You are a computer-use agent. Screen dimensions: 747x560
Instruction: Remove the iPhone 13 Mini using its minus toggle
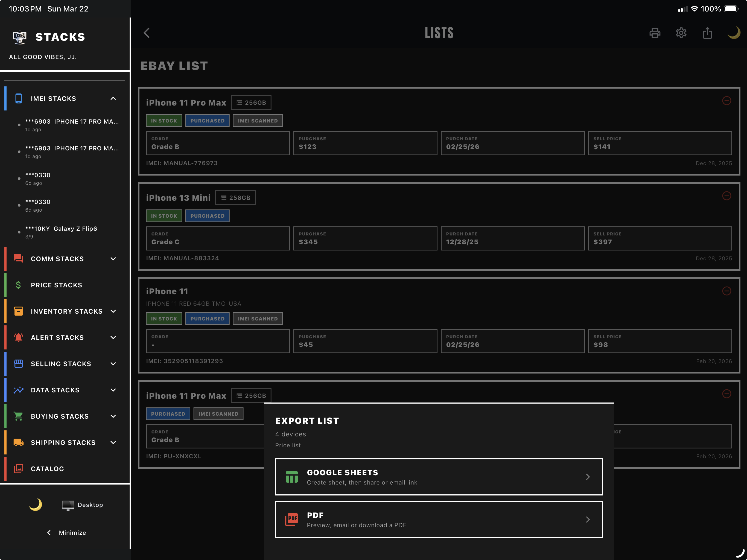click(x=727, y=196)
